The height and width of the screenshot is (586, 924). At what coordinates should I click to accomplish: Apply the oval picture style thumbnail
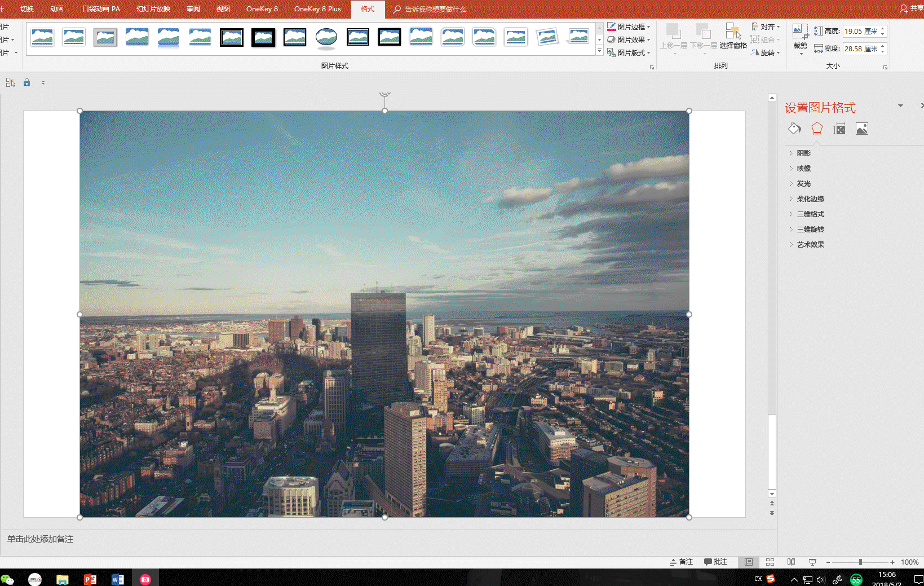[326, 38]
